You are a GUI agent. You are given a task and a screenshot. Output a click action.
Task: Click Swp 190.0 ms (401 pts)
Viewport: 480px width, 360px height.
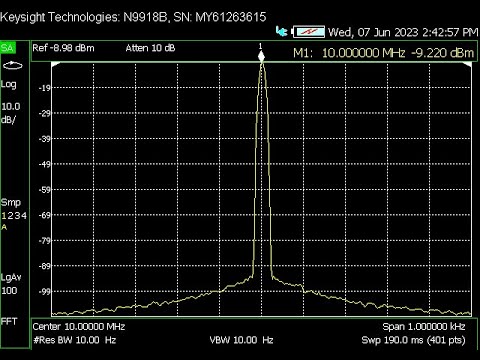(413, 340)
